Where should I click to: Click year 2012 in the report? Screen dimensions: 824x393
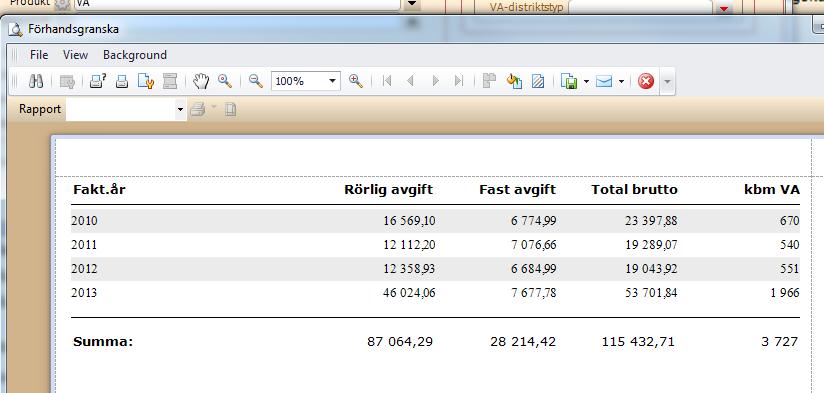click(84, 269)
